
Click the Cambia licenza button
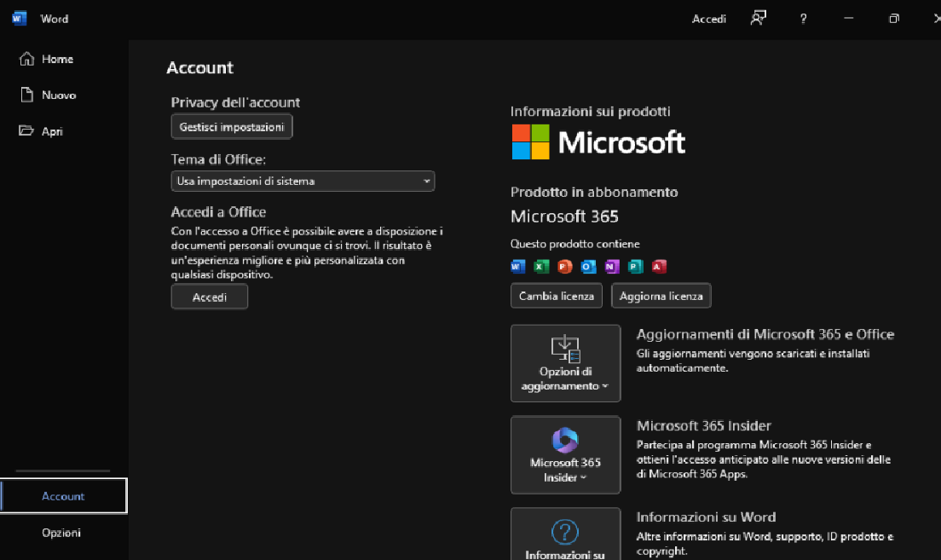pyautogui.click(x=557, y=296)
